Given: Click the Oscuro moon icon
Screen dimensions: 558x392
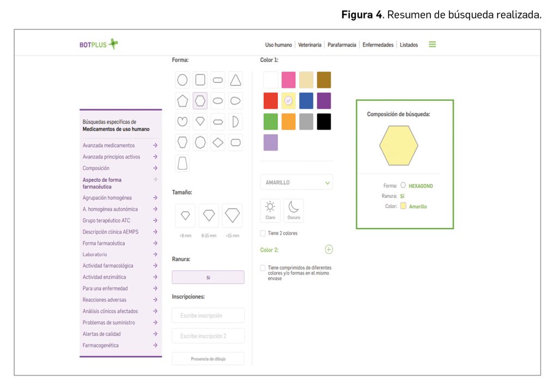Looking at the screenshot, I should coord(294,210).
